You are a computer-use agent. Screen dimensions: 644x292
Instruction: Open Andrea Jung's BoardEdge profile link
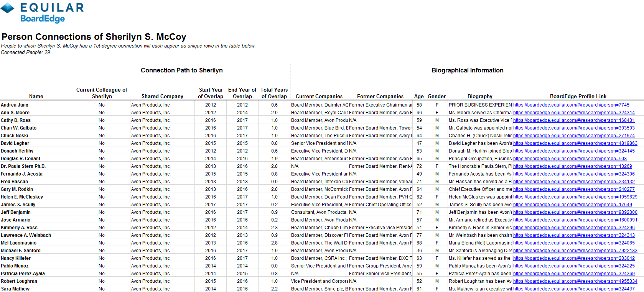(571, 105)
